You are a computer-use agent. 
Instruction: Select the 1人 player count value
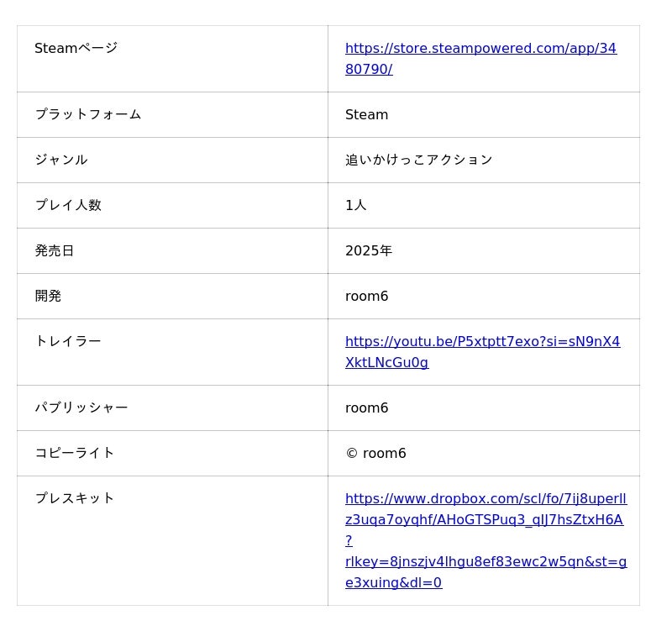(356, 205)
